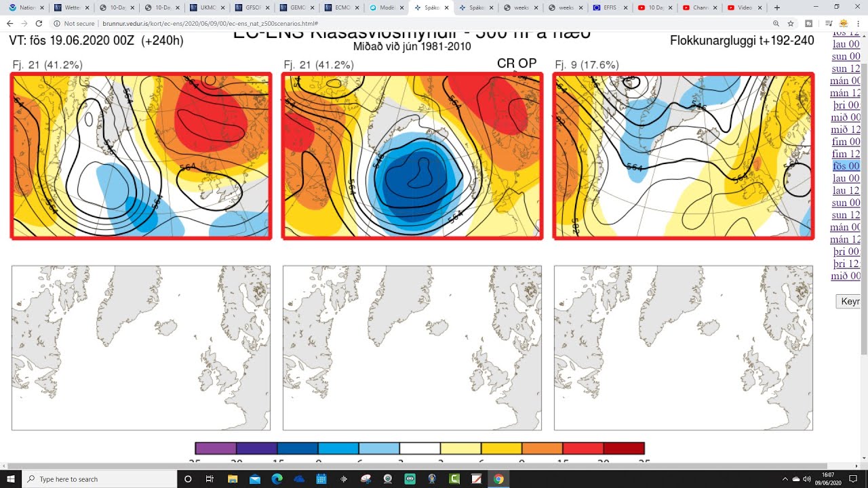Open the mið 12 forecast link
This screenshot has height=488, width=868.
[846, 129]
